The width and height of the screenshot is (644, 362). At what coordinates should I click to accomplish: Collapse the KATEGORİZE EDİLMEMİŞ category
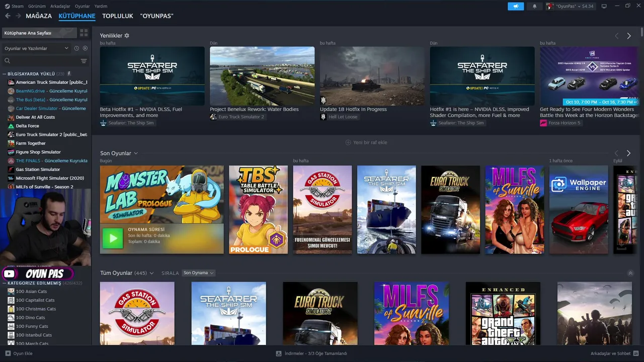4,283
